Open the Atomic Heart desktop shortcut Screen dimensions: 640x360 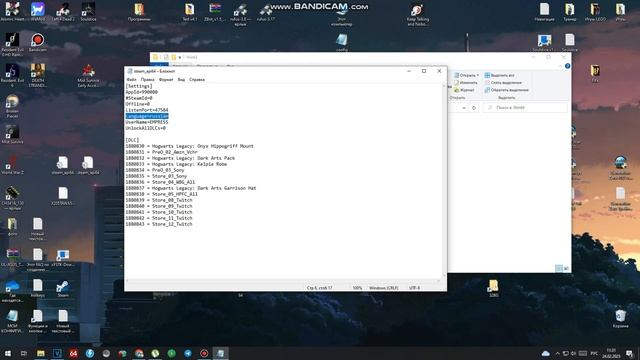pos(12,11)
